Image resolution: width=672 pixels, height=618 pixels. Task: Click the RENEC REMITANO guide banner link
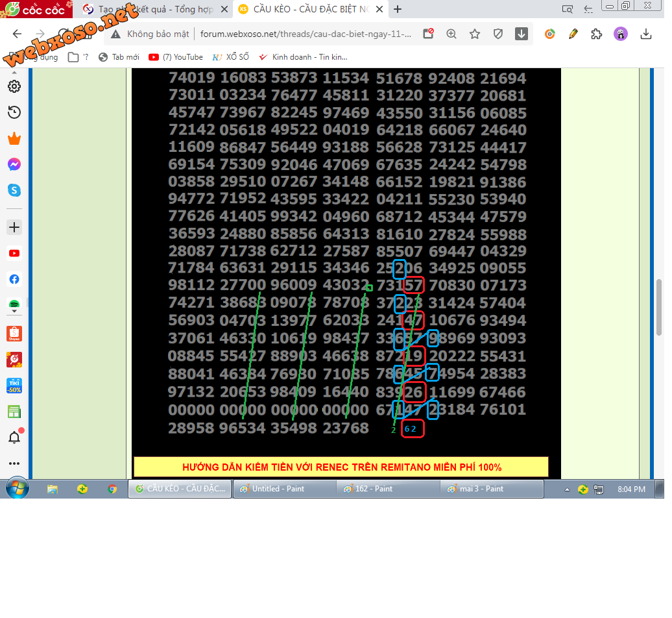341,467
